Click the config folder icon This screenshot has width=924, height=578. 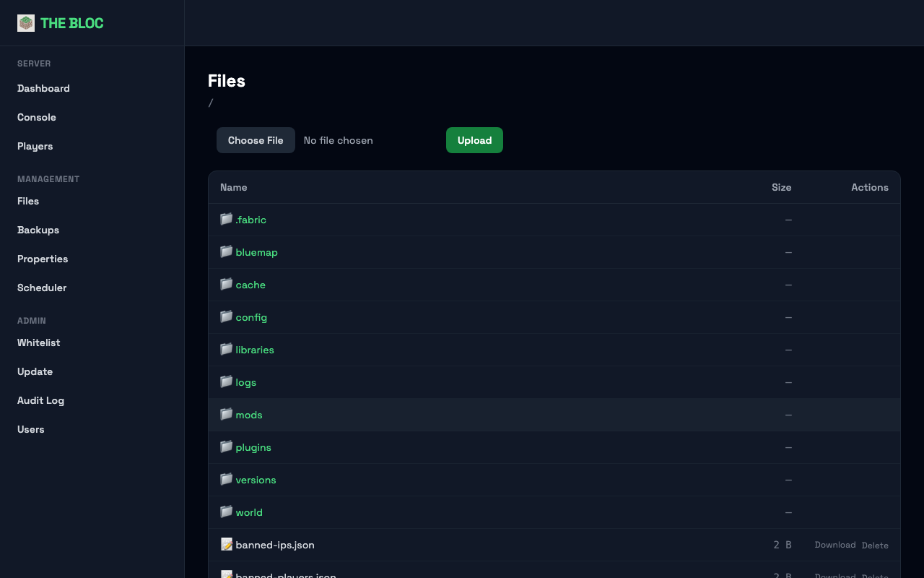pyautogui.click(x=226, y=316)
